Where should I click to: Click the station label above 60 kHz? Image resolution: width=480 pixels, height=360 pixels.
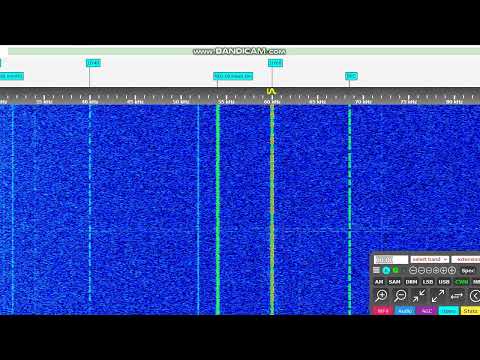(275, 63)
